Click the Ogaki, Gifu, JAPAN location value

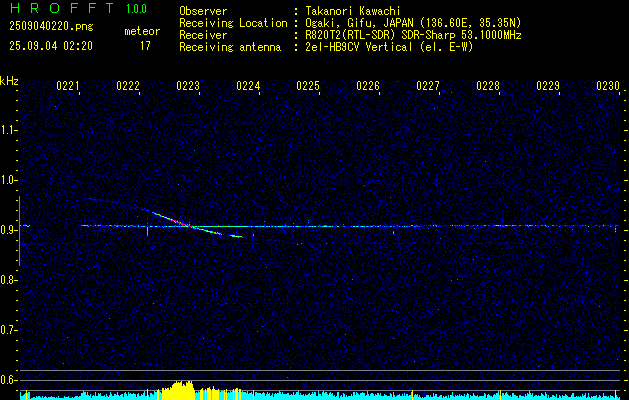pyautogui.click(x=413, y=23)
